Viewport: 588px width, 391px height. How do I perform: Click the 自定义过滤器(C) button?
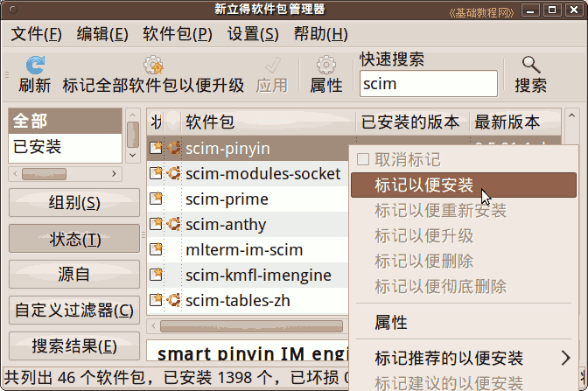pos(74,310)
